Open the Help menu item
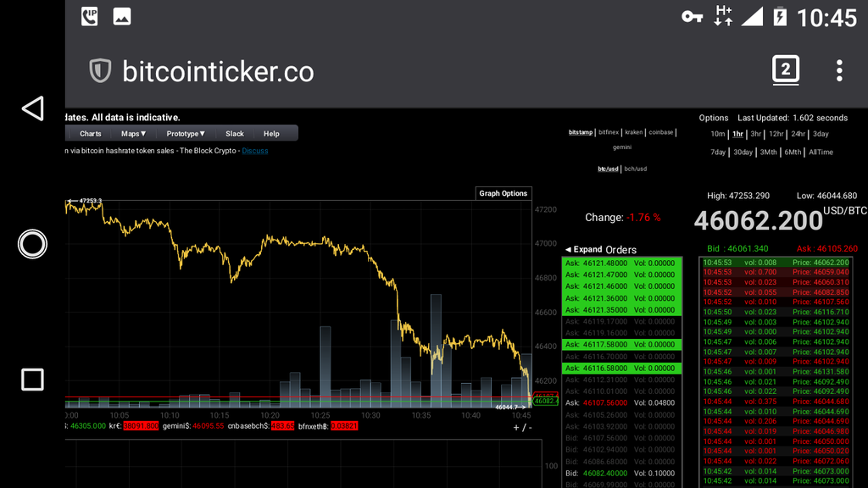868x488 pixels. pyautogui.click(x=271, y=134)
